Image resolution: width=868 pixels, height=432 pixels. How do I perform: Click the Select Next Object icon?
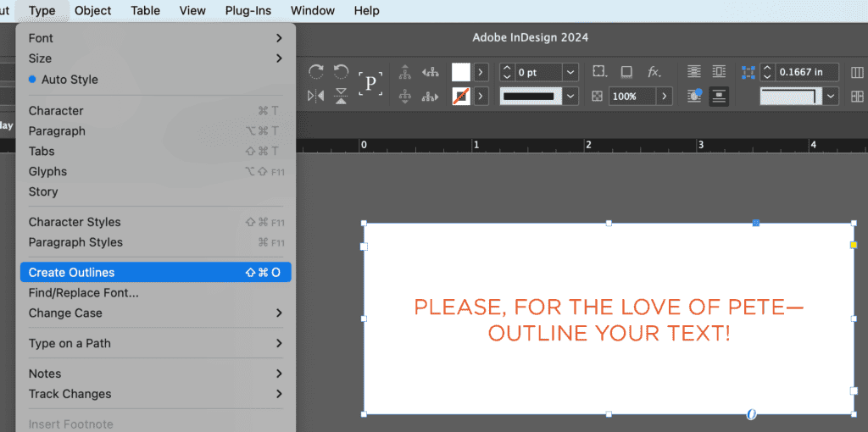click(x=430, y=97)
